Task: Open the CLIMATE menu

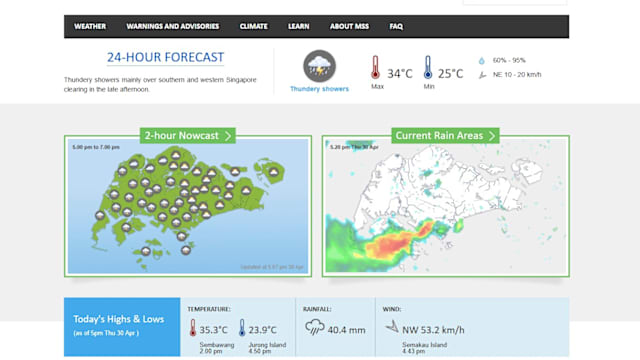Action: (x=253, y=27)
